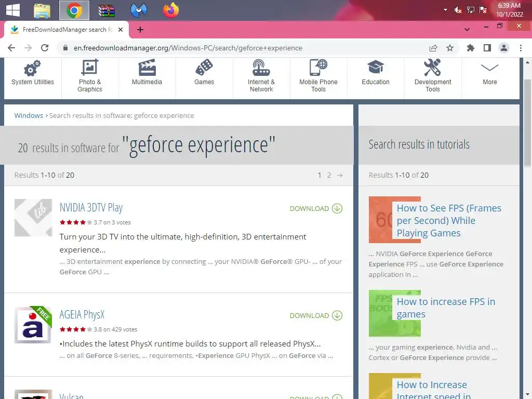
Task: Open the Windows Start menu
Action: [x=13, y=10]
